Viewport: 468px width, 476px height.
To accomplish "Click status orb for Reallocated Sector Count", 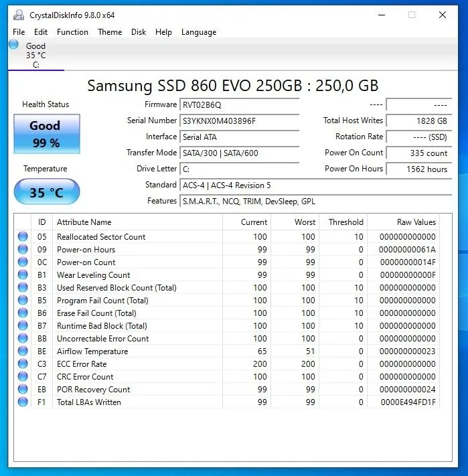I will pos(23,236).
